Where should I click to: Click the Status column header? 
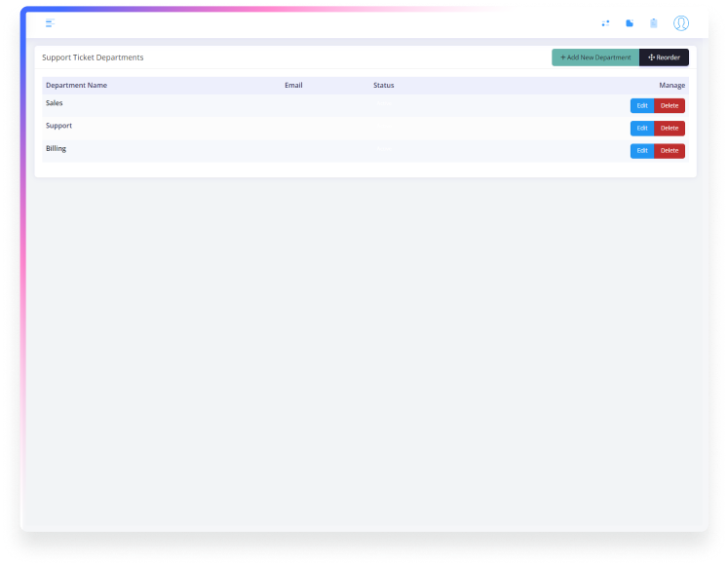coord(383,86)
